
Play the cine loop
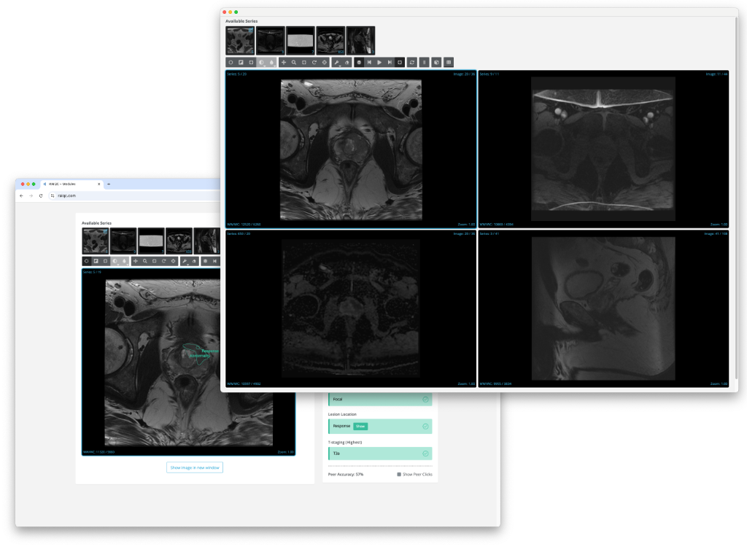[x=379, y=62]
